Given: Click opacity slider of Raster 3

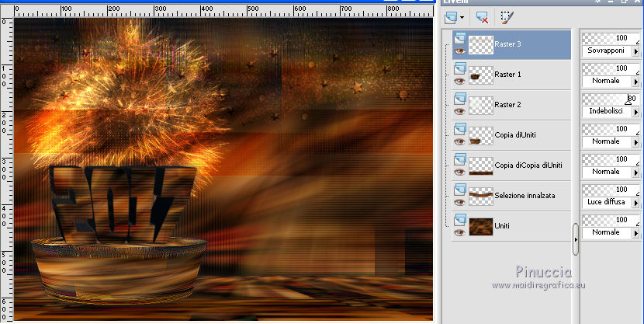Looking at the screenshot, I should coord(611,38).
